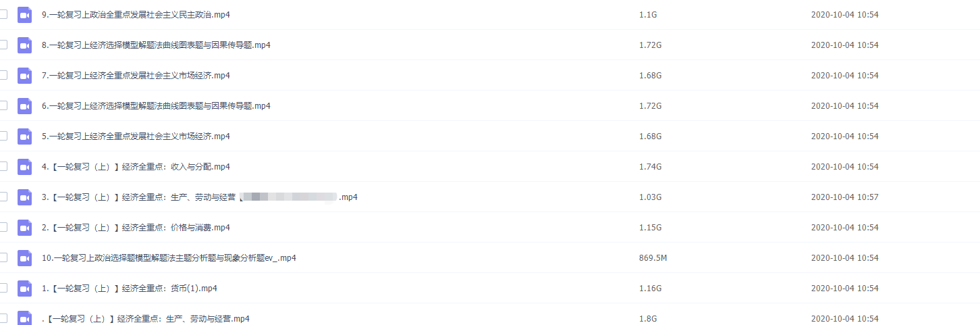Select checkbox for file 4 收入与分配
This screenshot has height=325, width=980.
pos(3,166)
